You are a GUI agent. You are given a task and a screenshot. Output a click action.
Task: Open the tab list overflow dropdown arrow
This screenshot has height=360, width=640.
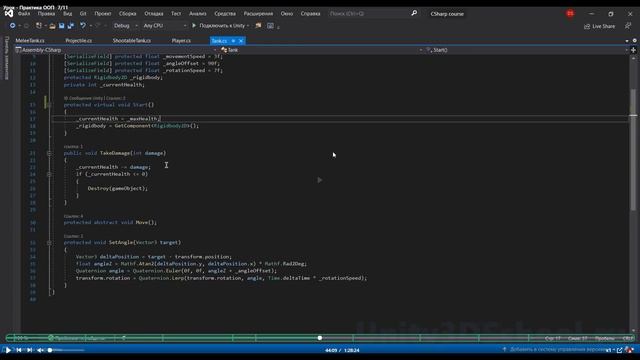(627, 41)
